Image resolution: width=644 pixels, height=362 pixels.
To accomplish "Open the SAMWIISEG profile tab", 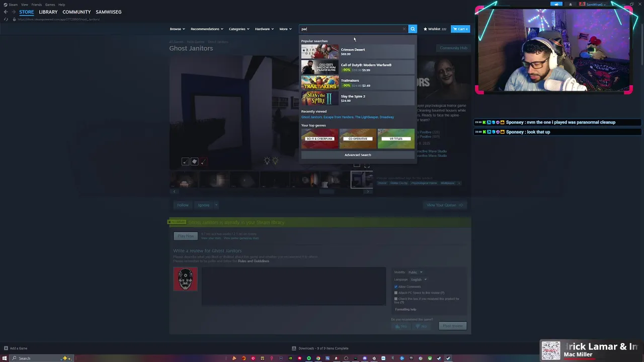I will [x=109, y=12].
